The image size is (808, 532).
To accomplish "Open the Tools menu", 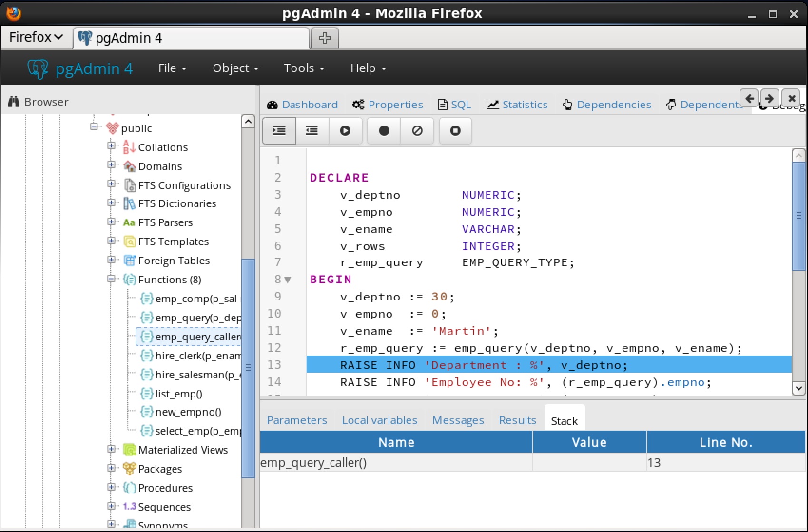I will click(x=304, y=68).
